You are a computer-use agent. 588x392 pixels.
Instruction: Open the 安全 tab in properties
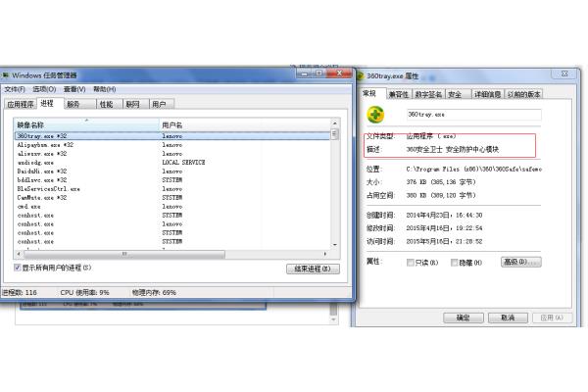(x=458, y=94)
